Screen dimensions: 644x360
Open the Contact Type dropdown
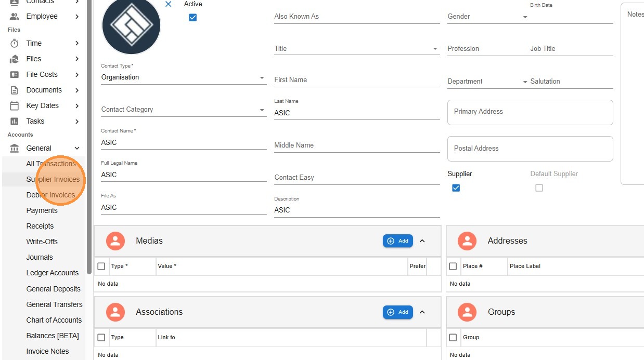184,77
